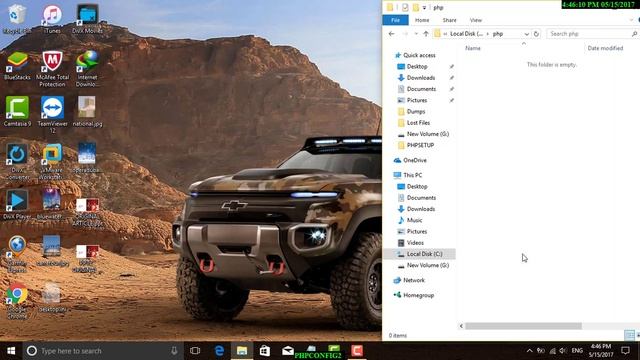Select OneDrive in navigation pane
The image size is (640, 360).
point(414,160)
